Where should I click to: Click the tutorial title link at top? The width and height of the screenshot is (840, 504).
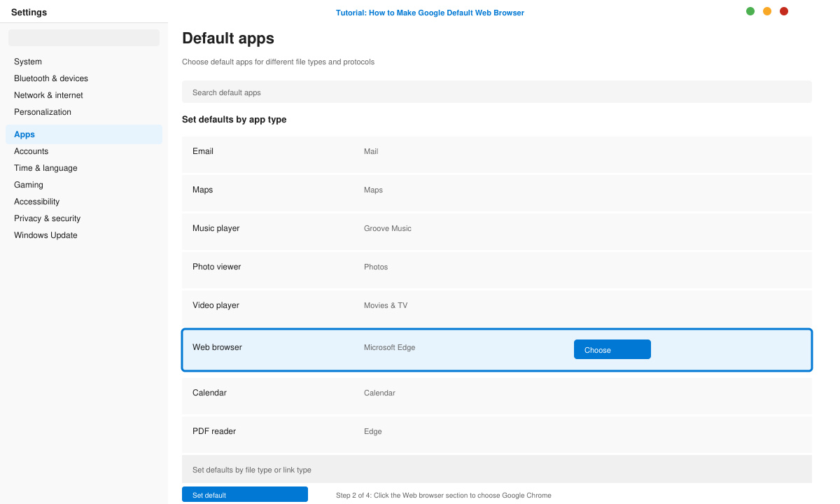click(430, 13)
